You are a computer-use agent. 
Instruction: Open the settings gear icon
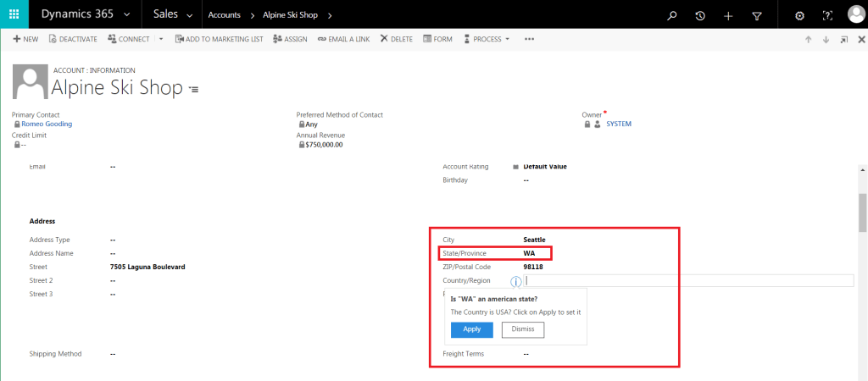[x=799, y=15]
